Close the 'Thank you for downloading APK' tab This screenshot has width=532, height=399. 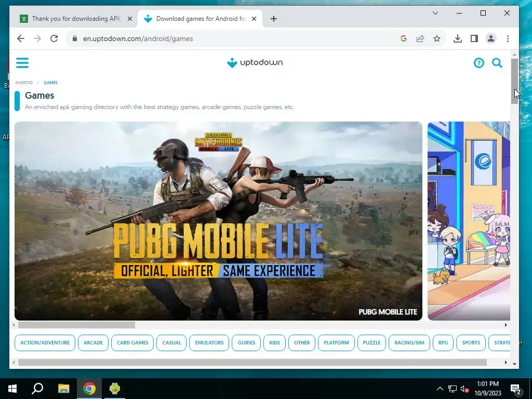129,19
